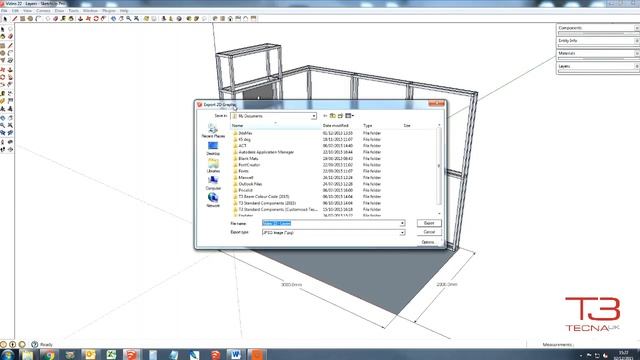Go to Desktop in dialog sidebar

[213, 149]
